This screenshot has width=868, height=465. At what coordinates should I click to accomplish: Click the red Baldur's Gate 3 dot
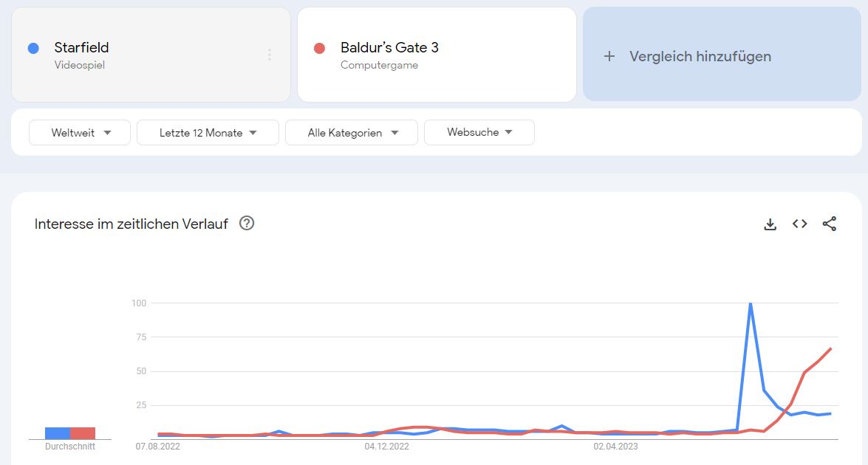point(319,48)
